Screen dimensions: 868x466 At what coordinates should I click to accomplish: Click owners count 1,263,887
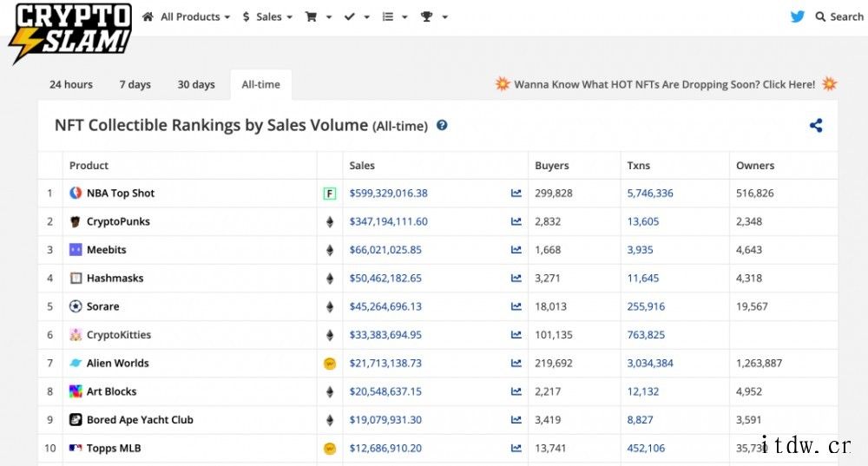tap(759, 363)
